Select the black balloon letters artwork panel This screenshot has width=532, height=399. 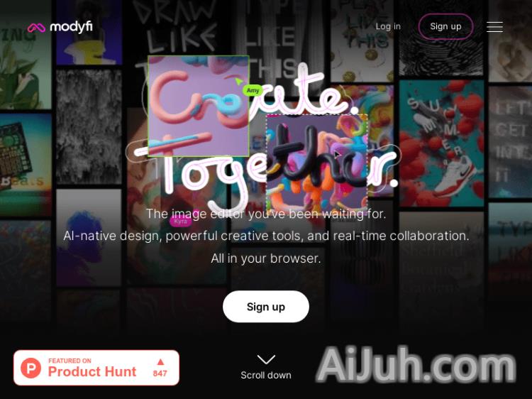tap(317, 164)
